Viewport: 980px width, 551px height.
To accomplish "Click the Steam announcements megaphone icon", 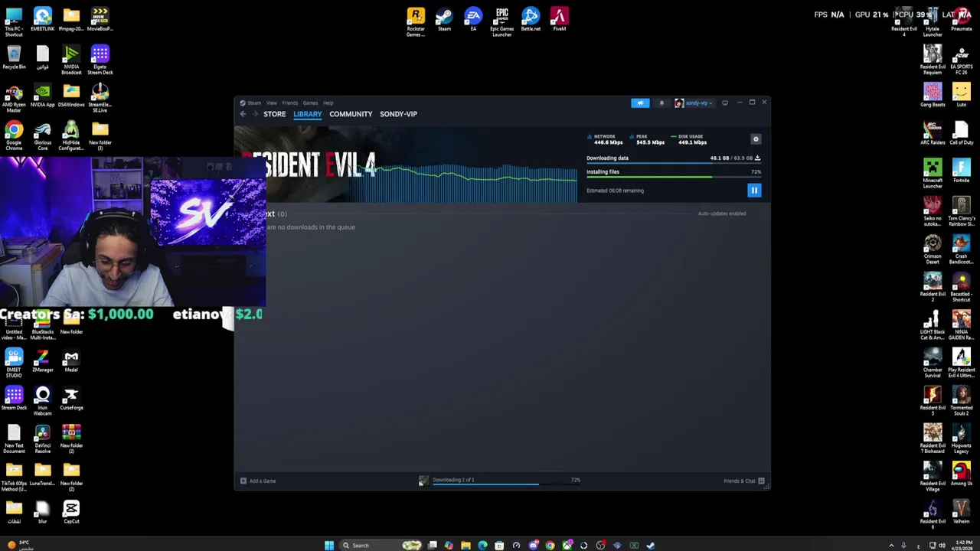I will [640, 103].
